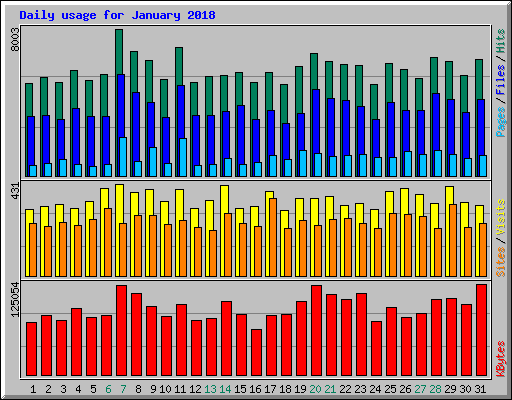The width and height of the screenshot is (512, 400).
Task: Click the red 'KBytes' legend label
Action: coord(501,359)
